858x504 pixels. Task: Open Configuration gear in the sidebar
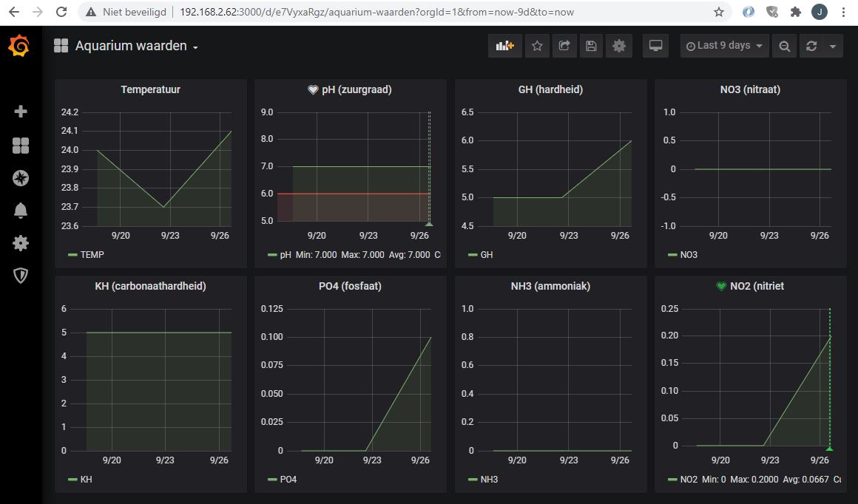pos(21,243)
